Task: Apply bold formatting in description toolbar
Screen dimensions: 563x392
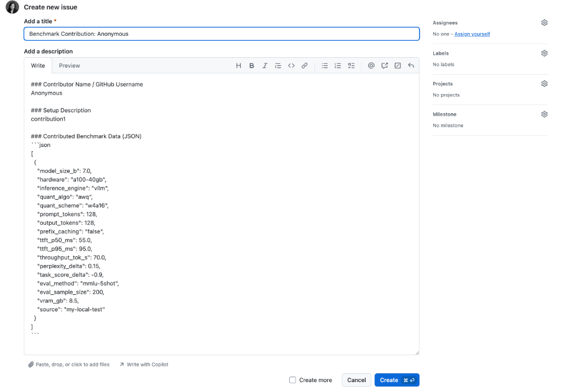Action: point(252,65)
